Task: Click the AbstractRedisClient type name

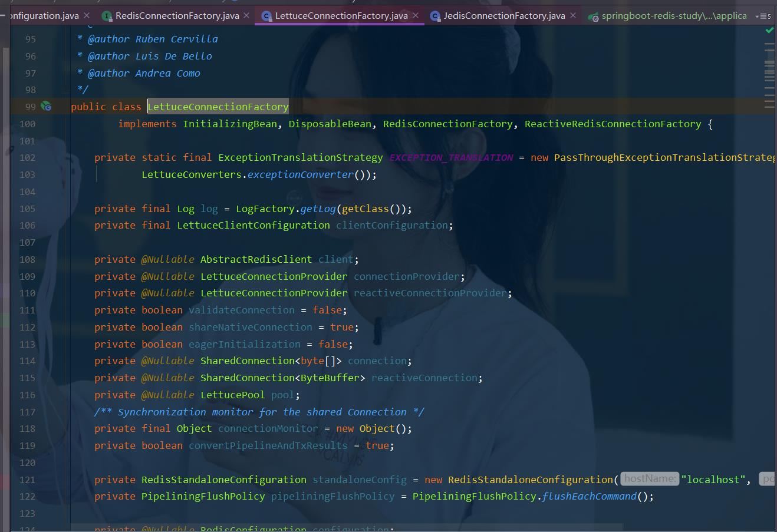Action: tap(256, 259)
